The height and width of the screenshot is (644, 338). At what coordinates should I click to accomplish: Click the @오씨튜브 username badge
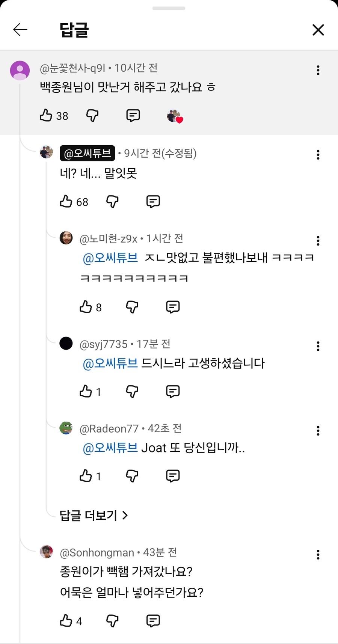click(87, 154)
